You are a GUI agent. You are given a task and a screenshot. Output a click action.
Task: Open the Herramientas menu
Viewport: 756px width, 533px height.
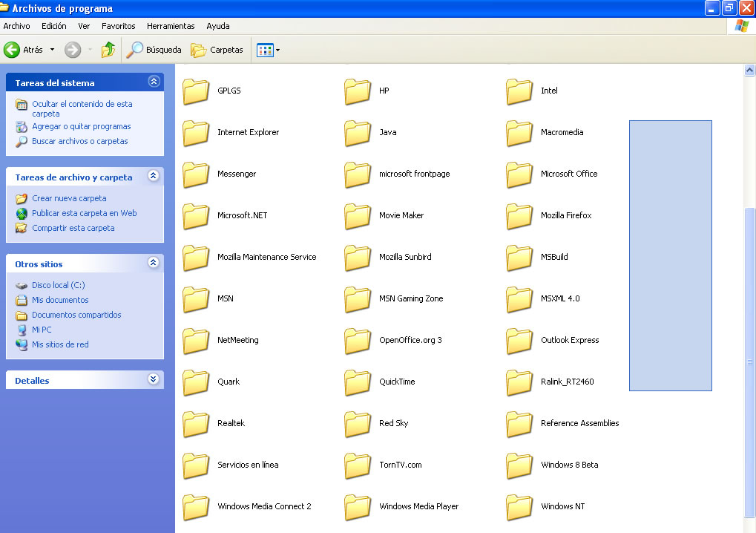click(x=171, y=26)
